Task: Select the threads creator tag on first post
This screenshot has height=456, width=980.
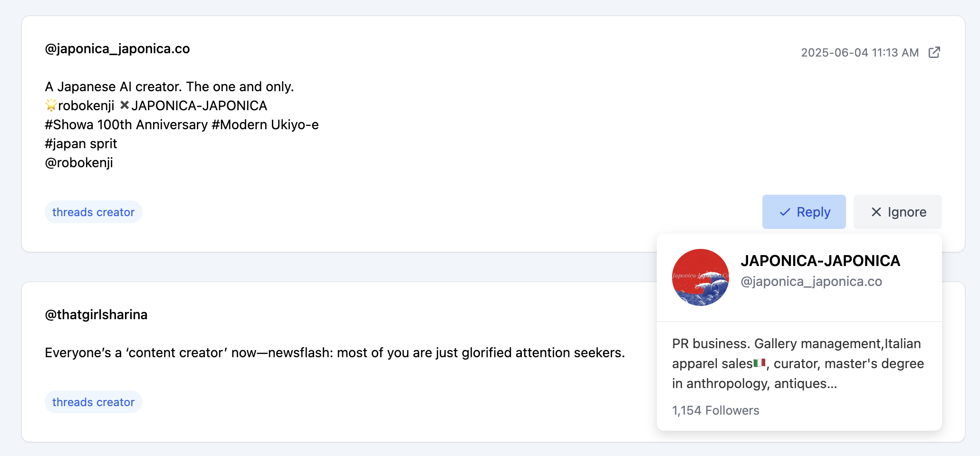Action: 94,212
